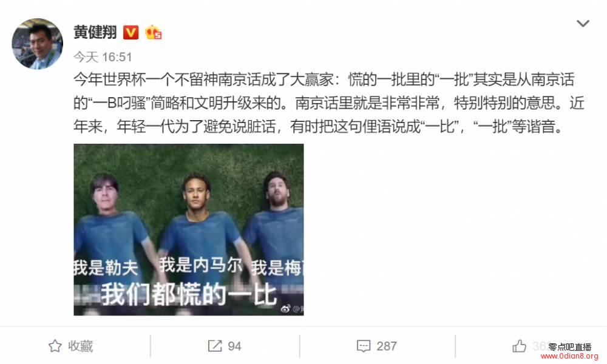Viewport: 607px width, 364px height.
Task: Click the Weibo watermark logo on image
Action: 285,308
